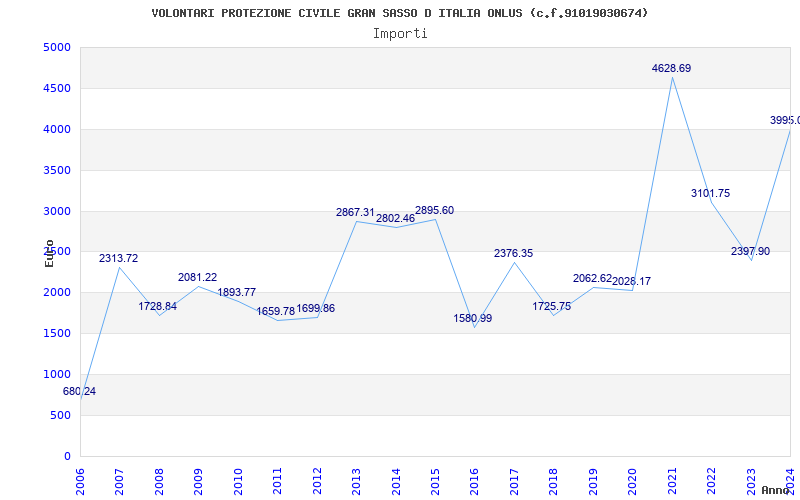This screenshot has height=500, width=800.
Task: Select the 2010 x-axis year label
Action: [238, 482]
